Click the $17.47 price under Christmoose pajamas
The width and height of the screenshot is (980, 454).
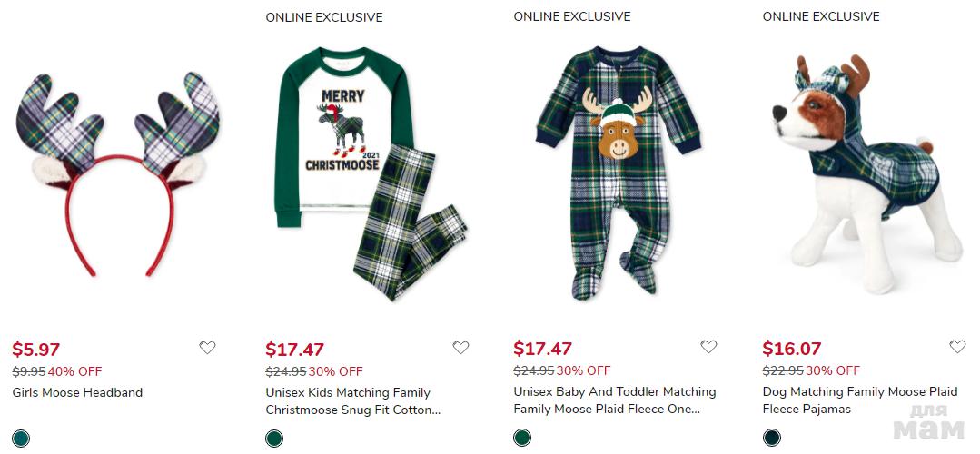tap(294, 350)
